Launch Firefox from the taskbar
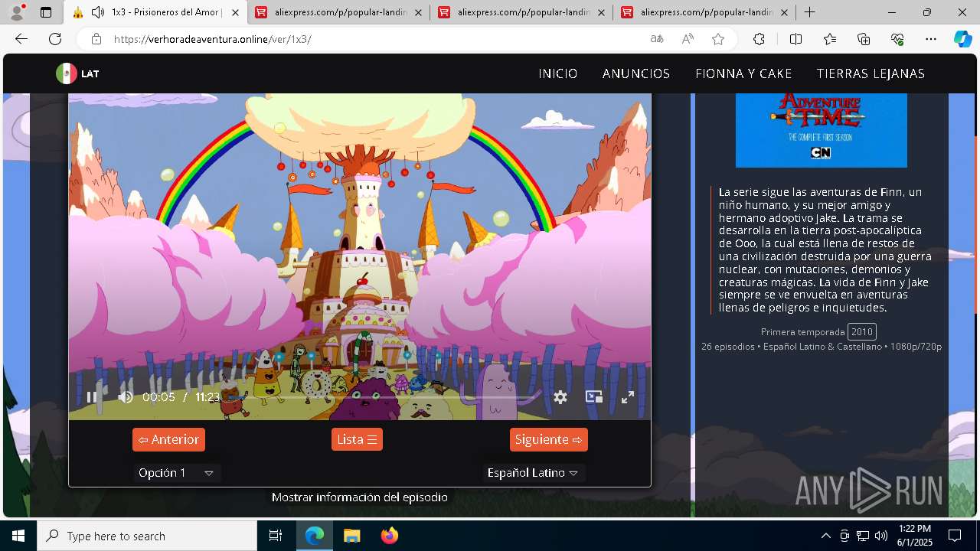The height and width of the screenshot is (551, 980). click(390, 536)
